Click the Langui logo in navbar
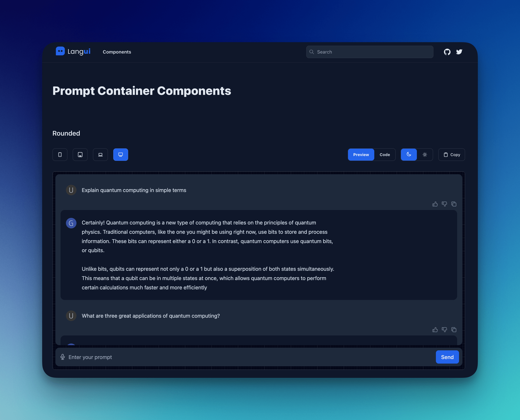The width and height of the screenshot is (520, 420). [73, 51]
